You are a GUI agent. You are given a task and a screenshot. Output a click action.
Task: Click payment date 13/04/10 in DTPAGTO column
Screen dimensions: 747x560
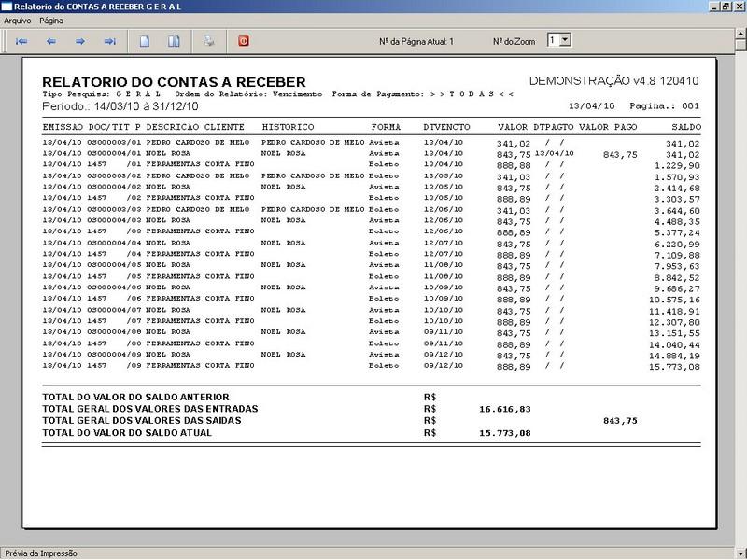click(x=554, y=153)
